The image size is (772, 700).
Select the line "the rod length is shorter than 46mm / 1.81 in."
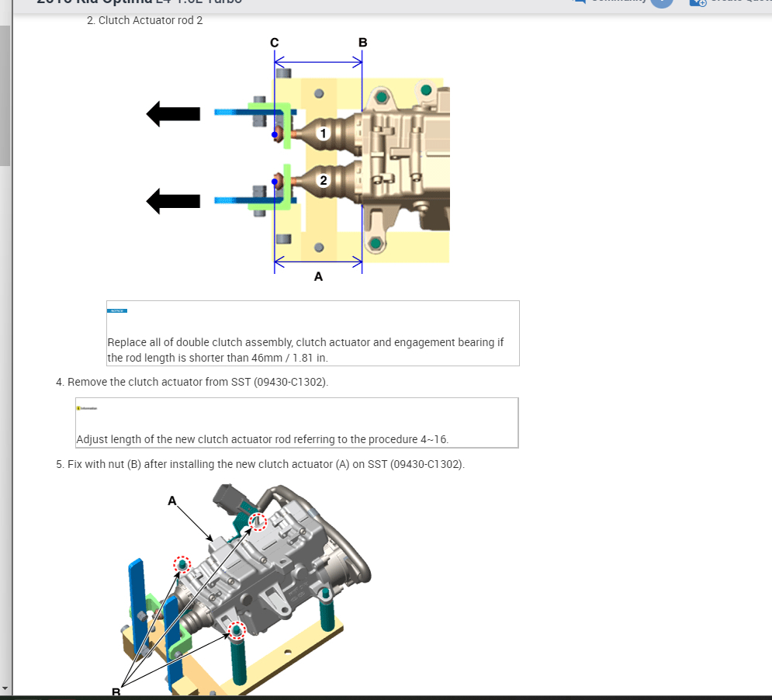tap(217, 358)
